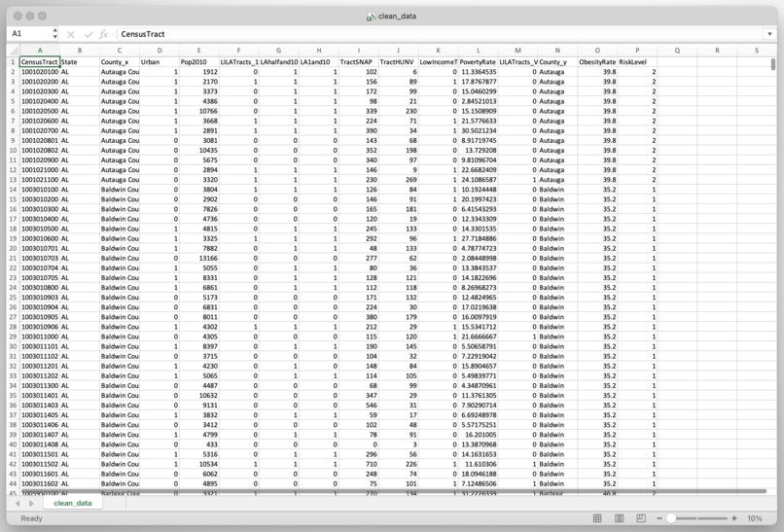Click poverty rate 27.7184886
The height and width of the screenshot is (532, 784).
coord(478,238)
